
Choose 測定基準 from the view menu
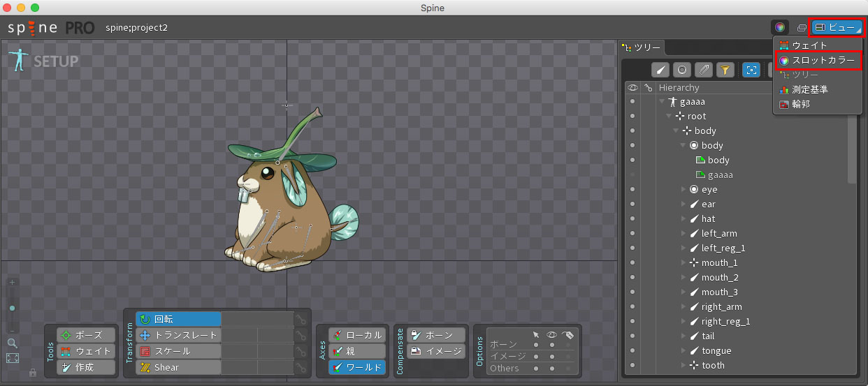coord(818,89)
